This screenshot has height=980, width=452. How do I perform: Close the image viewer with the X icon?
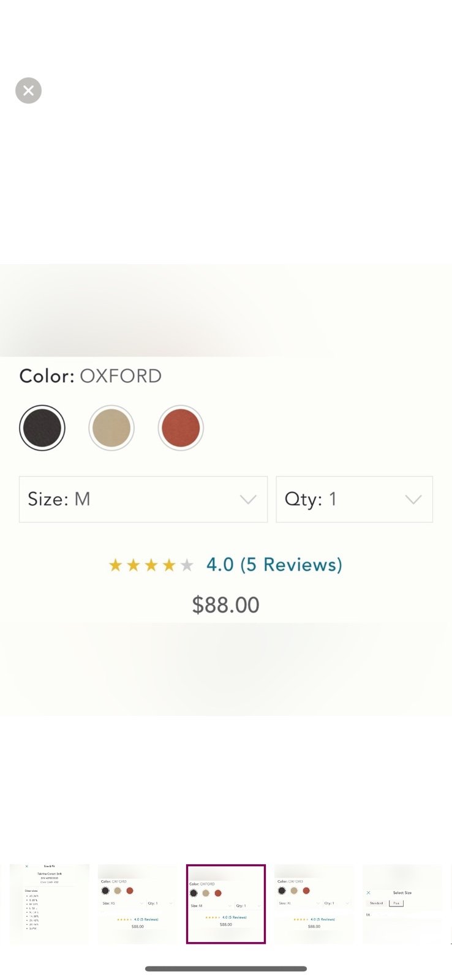click(x=28, y=91)
